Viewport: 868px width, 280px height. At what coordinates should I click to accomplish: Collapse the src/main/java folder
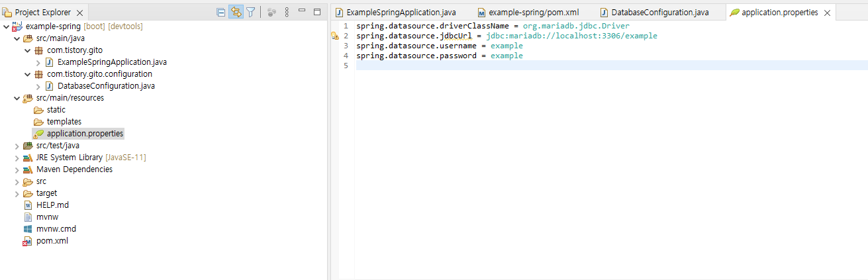click(17, 38)
